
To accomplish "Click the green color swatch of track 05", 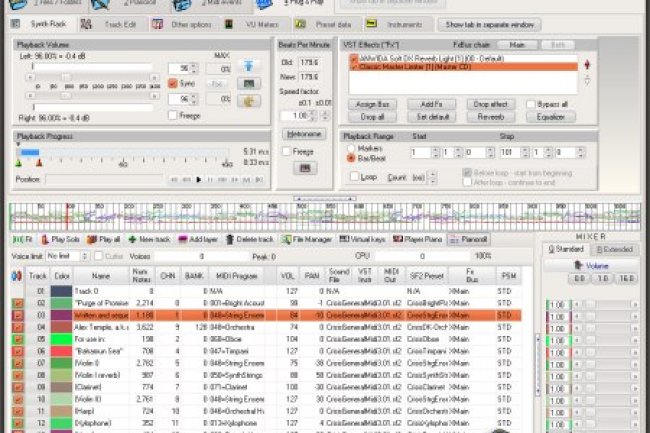I will pos(61,339).
